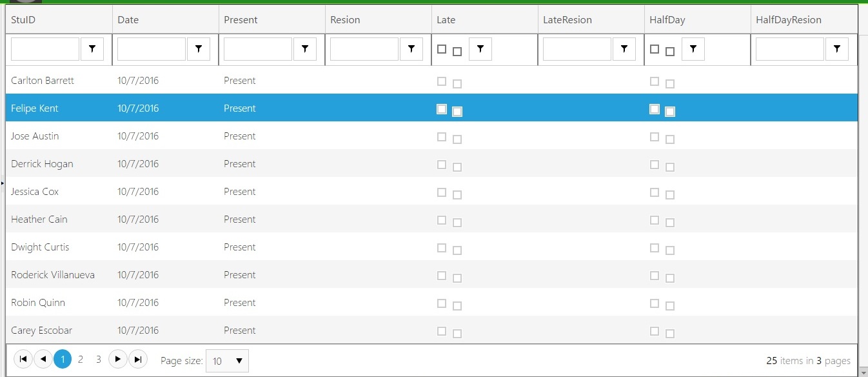Open the Late column filter funnel
This screenshot has width=868, height=377.
(480, 49)
